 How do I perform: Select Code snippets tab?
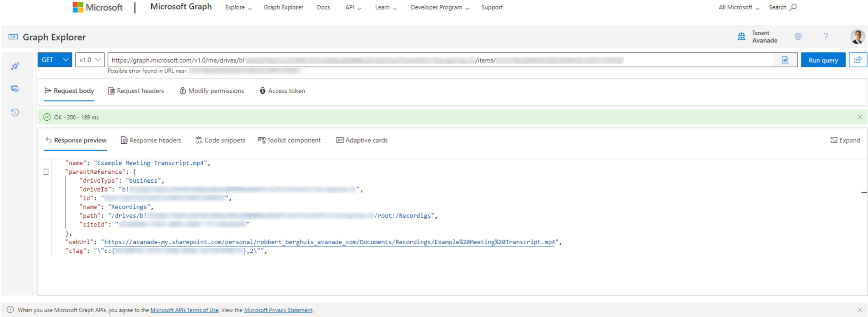coord(220,140)
